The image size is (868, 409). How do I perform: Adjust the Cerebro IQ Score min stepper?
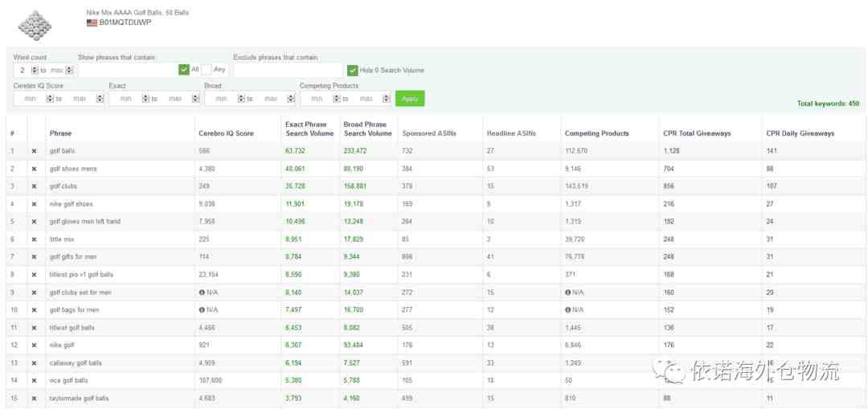tap(50, 99)
